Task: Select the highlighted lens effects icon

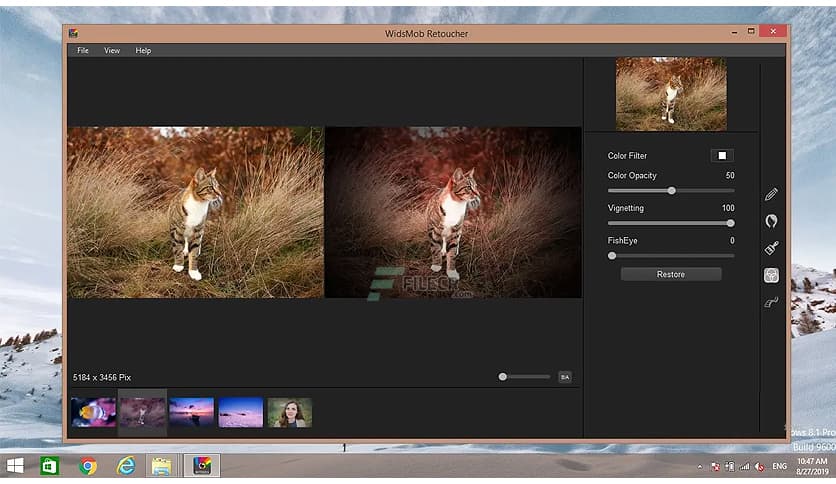Action: 771,275
